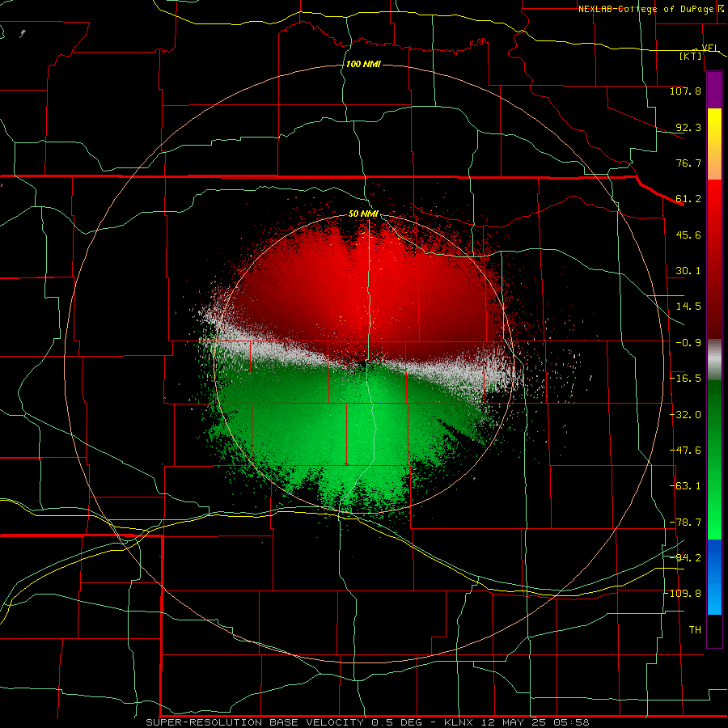Click the -109.8 legend value

pos(682,594)
